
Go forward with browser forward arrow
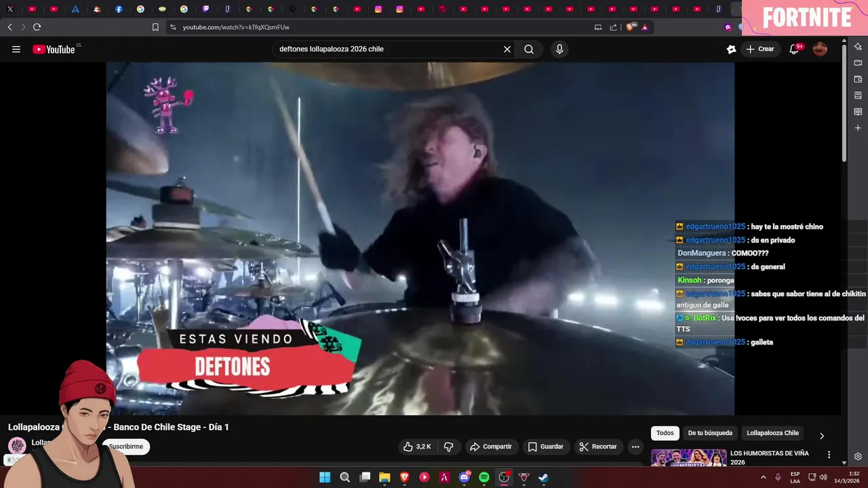point(23,27)
